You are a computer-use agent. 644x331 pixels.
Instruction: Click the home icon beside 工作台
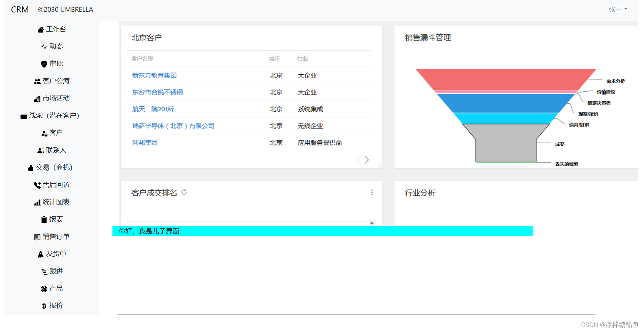point(40,30)
